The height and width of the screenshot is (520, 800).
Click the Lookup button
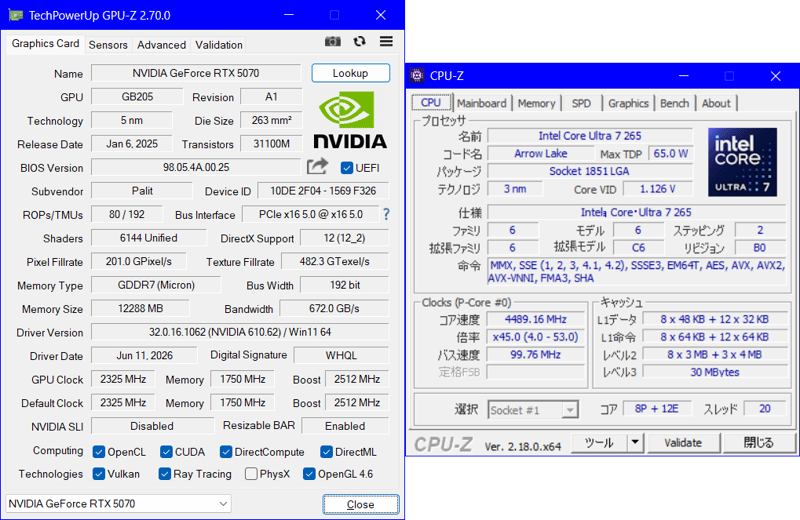click(x=351, y=73)
